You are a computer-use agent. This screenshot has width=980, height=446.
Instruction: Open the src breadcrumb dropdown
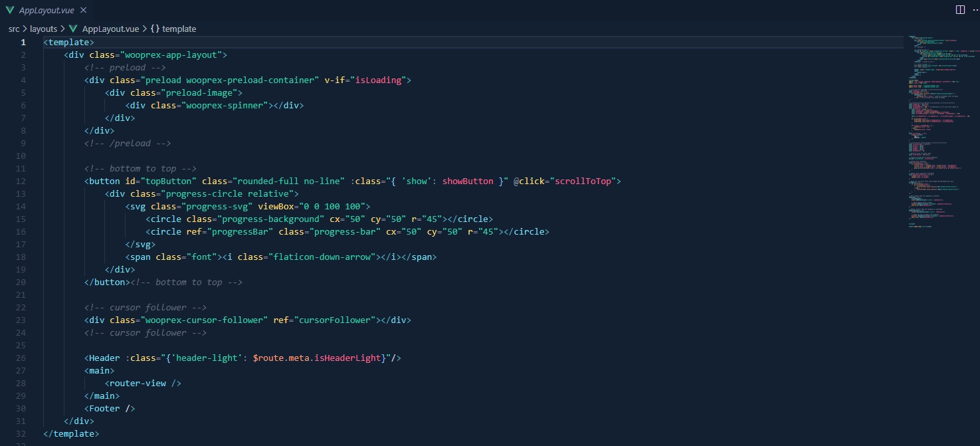point(13,29)
